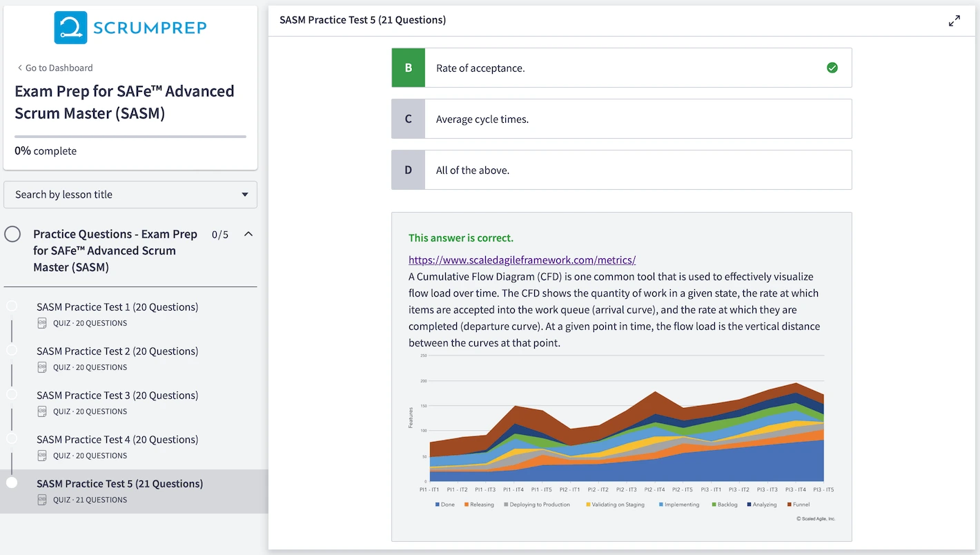Open SASM Practice Test 4 lesson

(117, 440)
